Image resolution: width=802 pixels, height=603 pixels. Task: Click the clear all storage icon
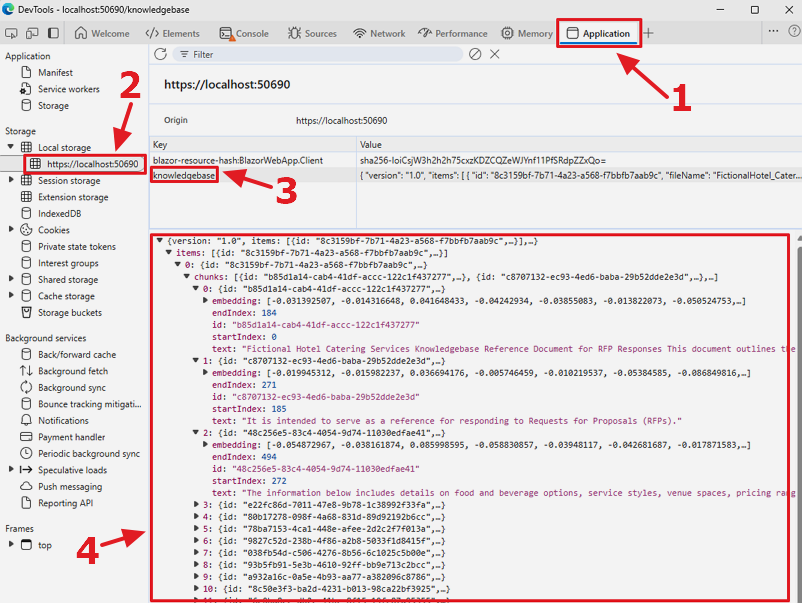click(475, 54)
